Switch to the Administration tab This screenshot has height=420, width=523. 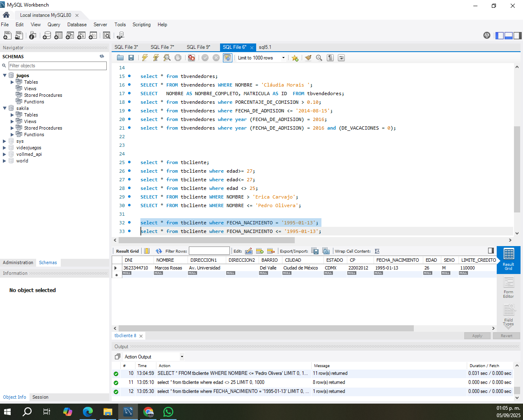click(x=18, y=262)
